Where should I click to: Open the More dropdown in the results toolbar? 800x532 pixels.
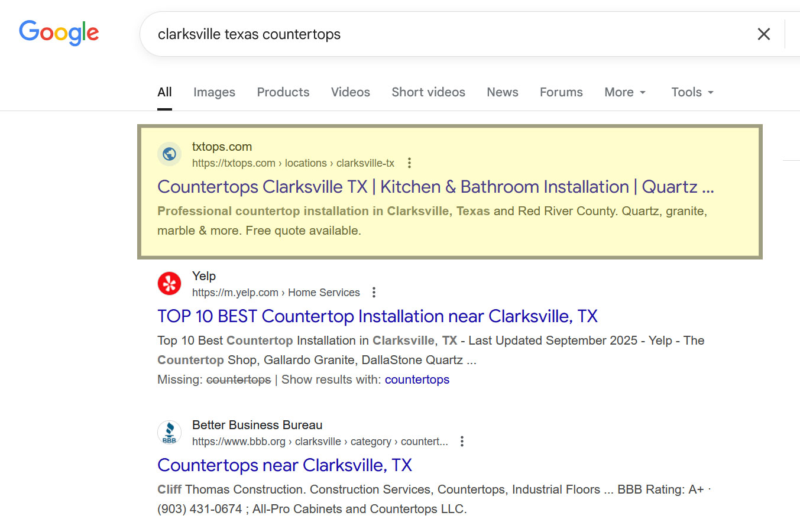point(624,92)
